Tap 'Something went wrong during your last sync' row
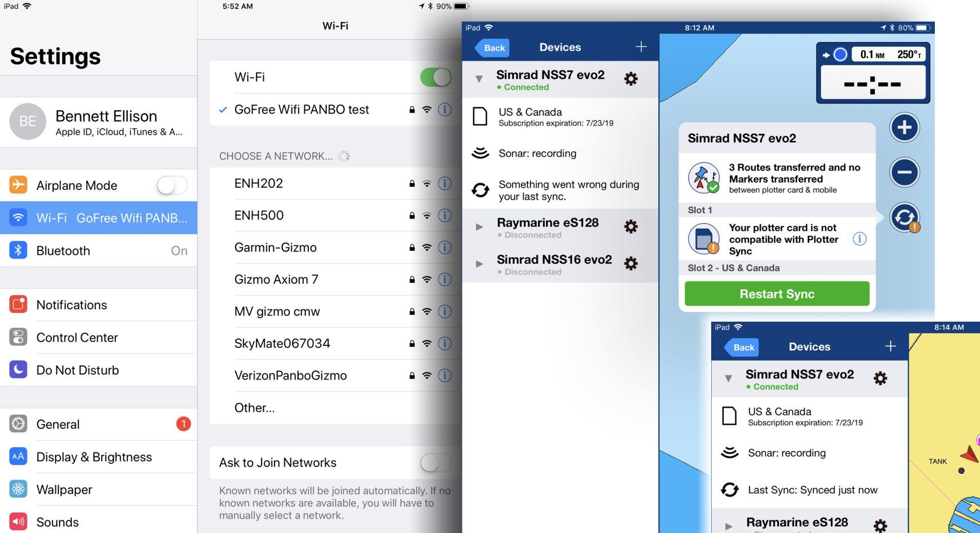 560,190
